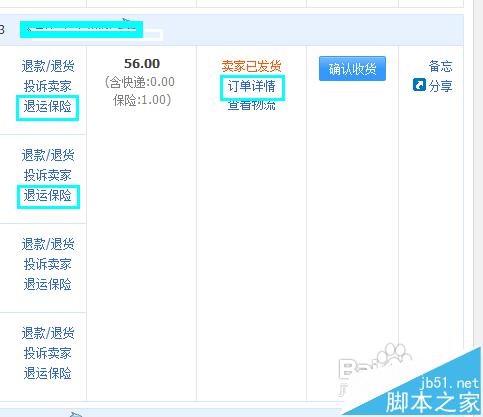Click 退款/退货 in the second item row
This screenshot has height=417, width=483.
point(48,155)
